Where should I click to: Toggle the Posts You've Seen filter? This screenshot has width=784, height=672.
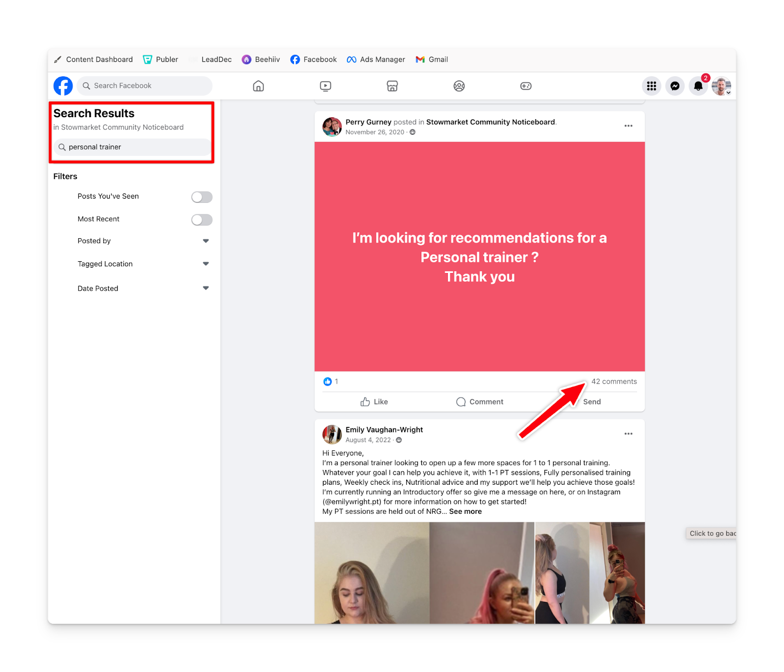[x=202, y=197]
